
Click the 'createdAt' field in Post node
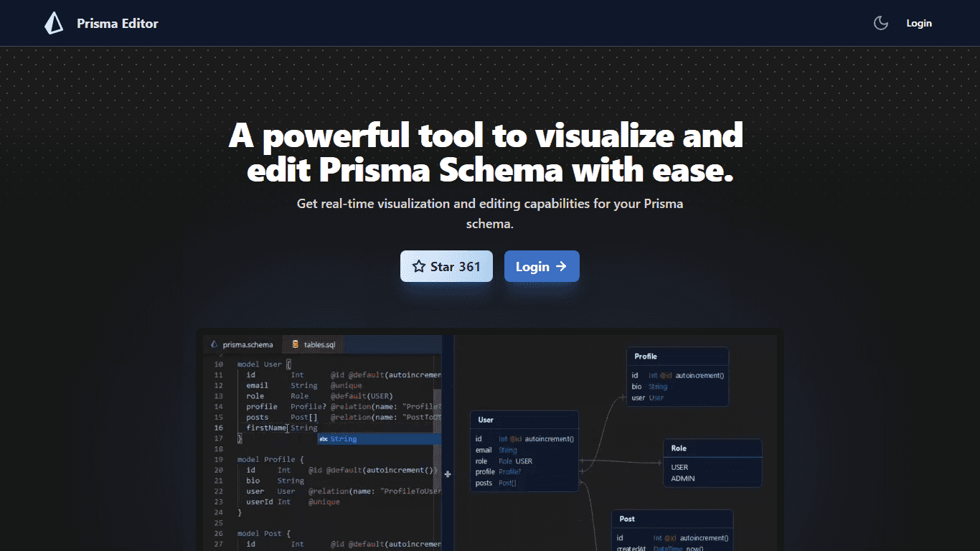[631, 548]
